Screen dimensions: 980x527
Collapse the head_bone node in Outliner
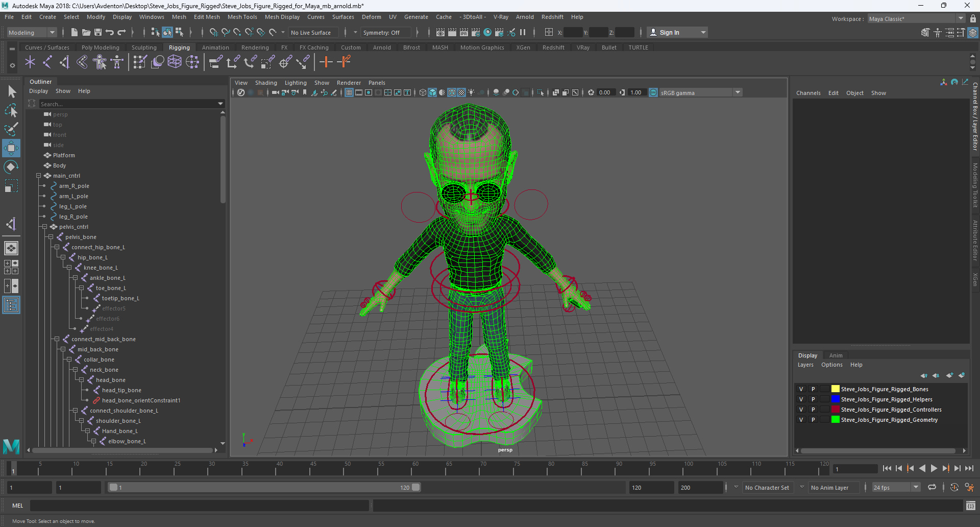pos(81,380)
